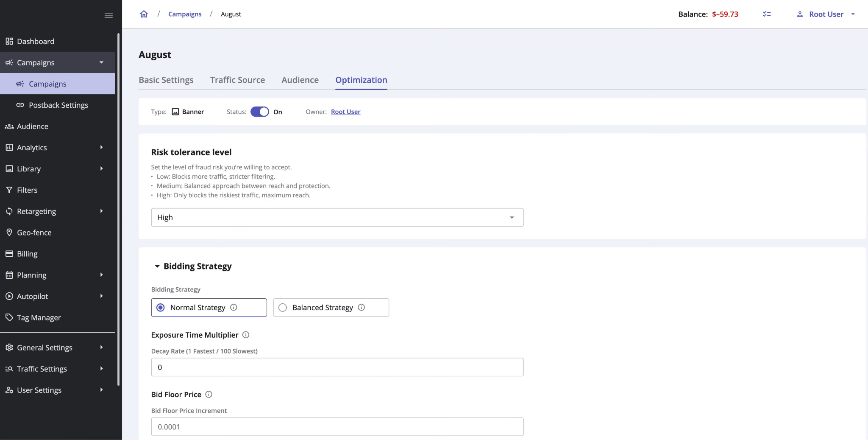Screen dimensions: 868x440
Task: Open the Geo-fence section
Action: point(34,233)
